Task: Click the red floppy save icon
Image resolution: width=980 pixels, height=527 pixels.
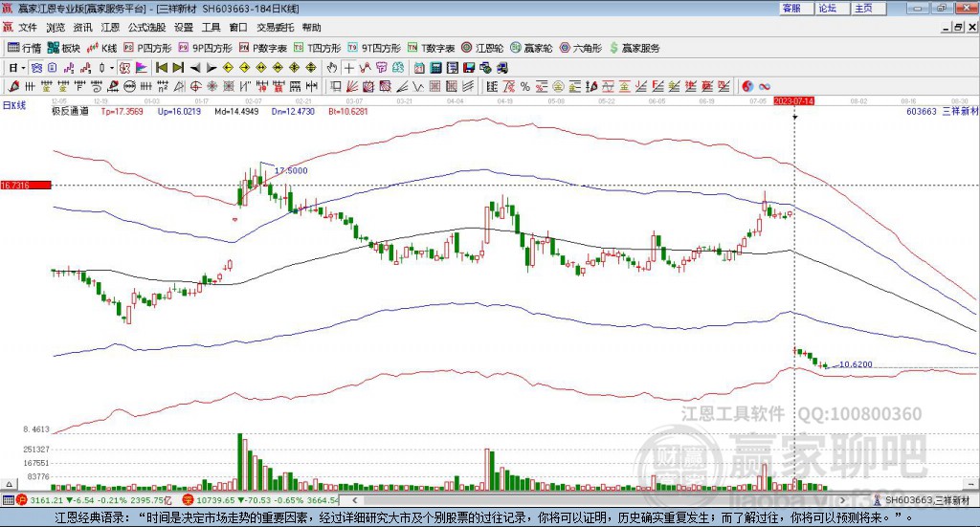Action: pos(469,68)
